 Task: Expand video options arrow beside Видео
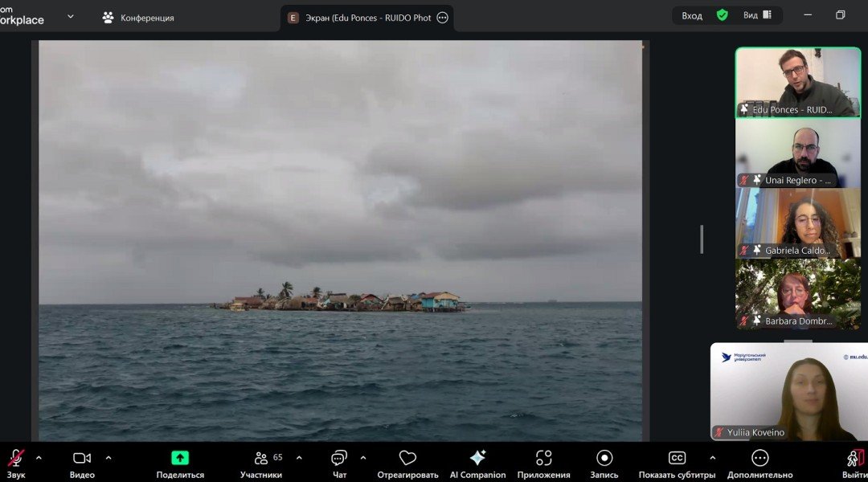[108, 458]
